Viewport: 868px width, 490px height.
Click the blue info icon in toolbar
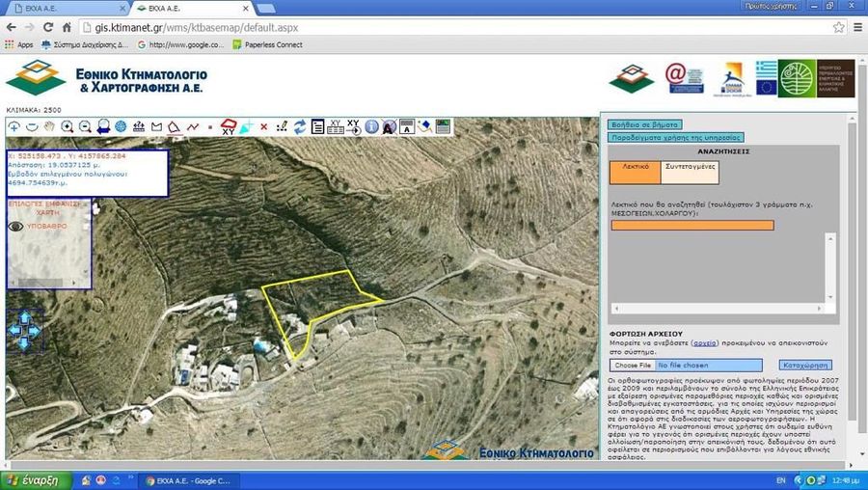pyautogui.click(x=371, y=126)
